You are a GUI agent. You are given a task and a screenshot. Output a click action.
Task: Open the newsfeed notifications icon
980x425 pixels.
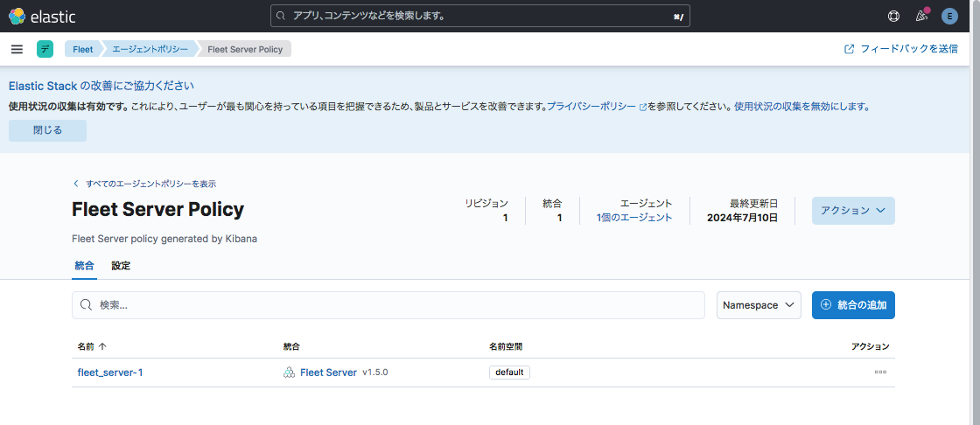(x=921, y=16)
